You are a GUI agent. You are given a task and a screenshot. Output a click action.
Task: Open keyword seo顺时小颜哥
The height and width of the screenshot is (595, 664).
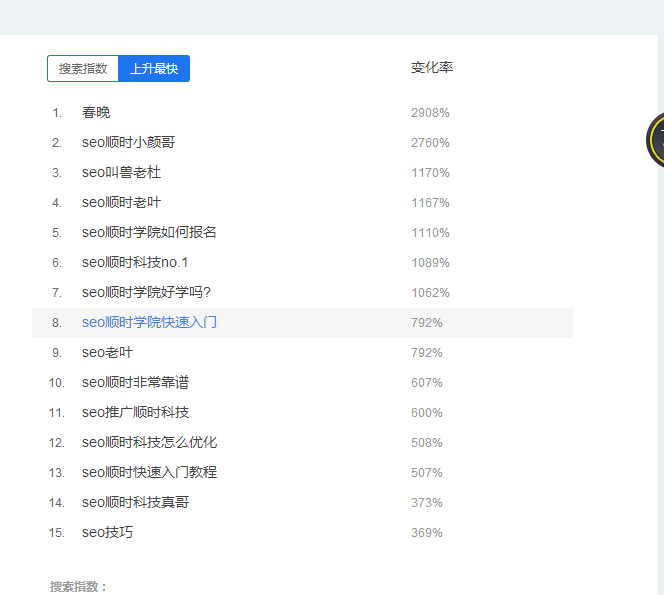coord(129,143)
